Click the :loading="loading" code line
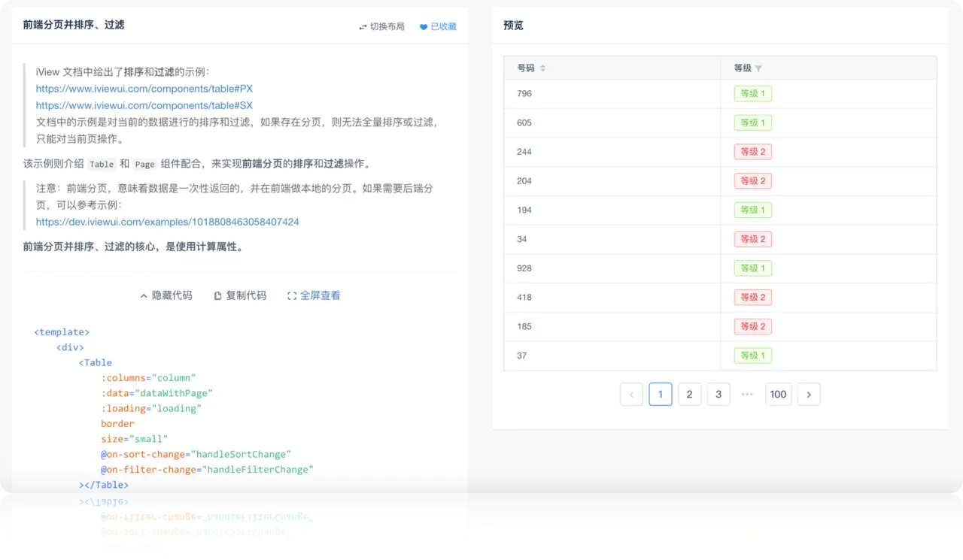The height and width of the screenshot is (560, 963). [x=151, y=408]
